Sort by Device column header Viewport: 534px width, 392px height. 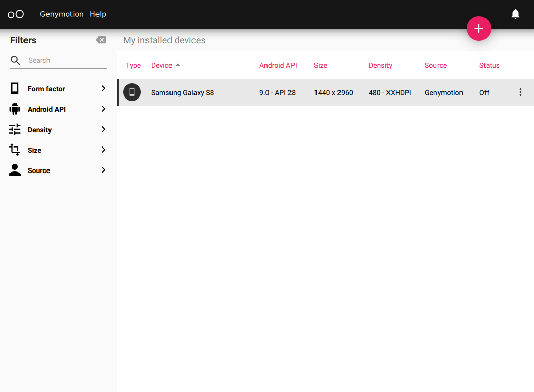(x=161, y=65)
